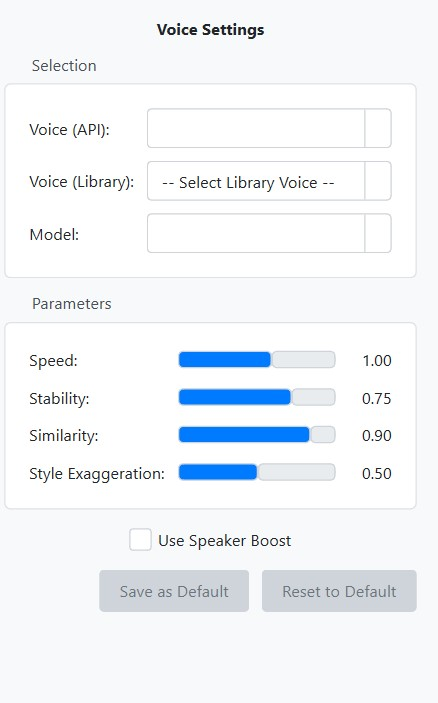Viewport: 438px width, 703px height.
Task: Click the Speed slider track
Action: click(x=257, y=360)
